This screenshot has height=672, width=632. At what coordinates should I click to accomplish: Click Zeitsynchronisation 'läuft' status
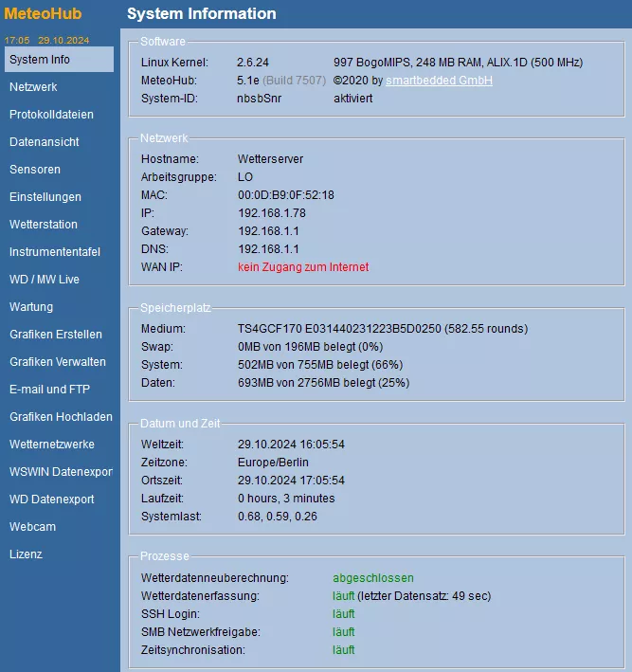pos(344,649)
